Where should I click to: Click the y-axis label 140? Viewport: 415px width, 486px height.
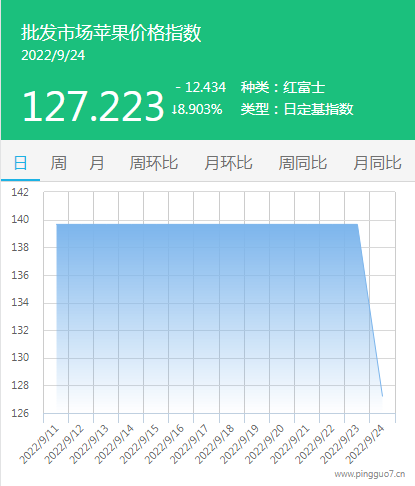point(20,219)
